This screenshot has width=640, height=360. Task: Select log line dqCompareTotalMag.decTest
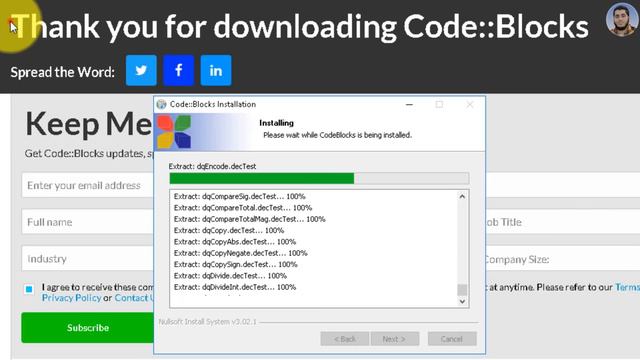[x=250, y=219]
